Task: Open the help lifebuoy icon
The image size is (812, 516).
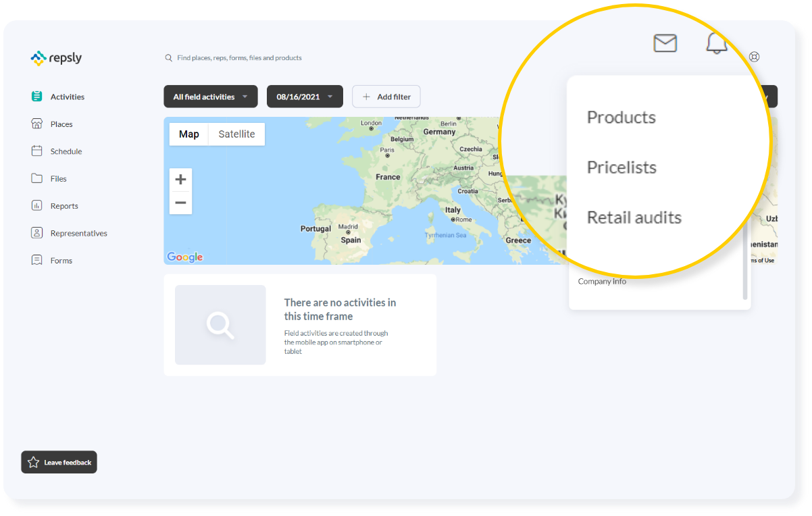Action: 755,57
